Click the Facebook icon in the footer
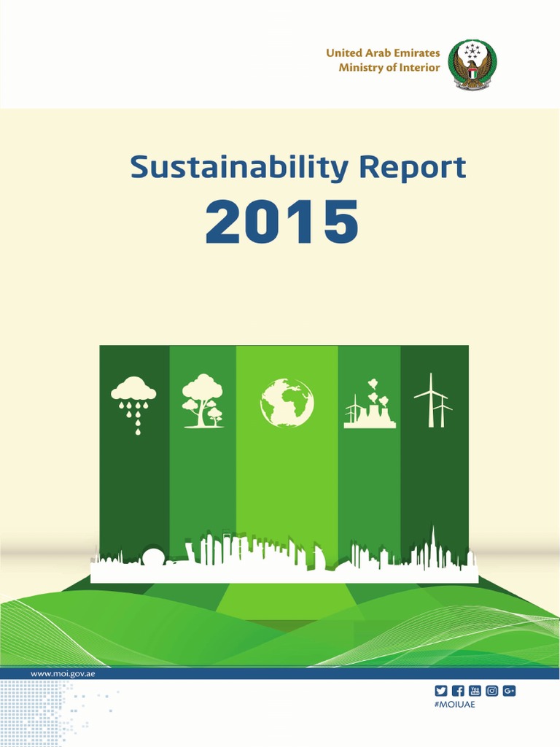560x747 pixels. click(458, 690)
